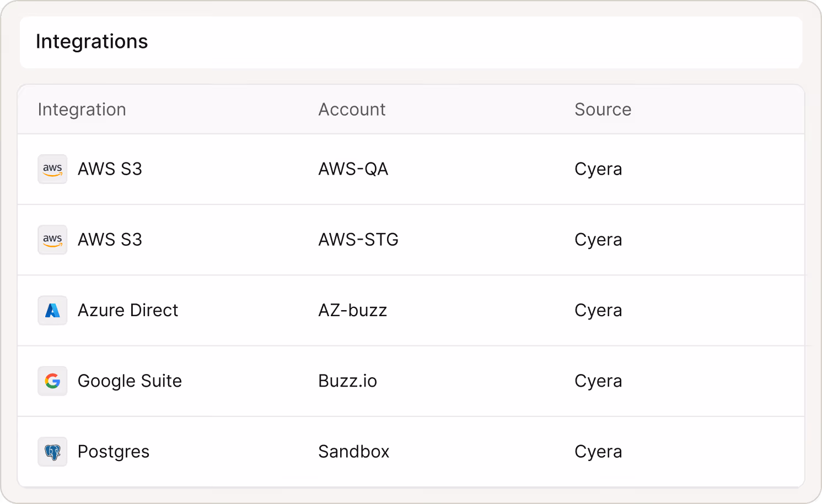Image resolution: width=822 pixels, height=504 pixels.
Task: Click the Source column header
Action: (x=603, y=109)
